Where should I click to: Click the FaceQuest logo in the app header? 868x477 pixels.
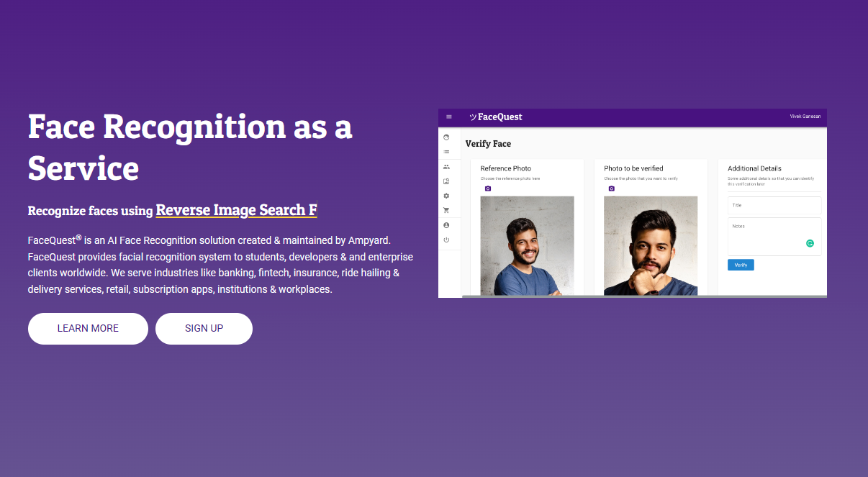[x=496, y=117]
